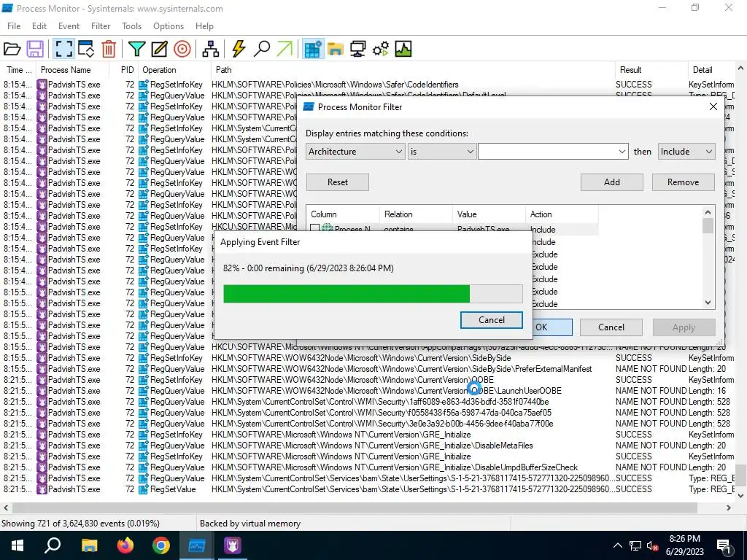Select the Include Process From Window target icon

[x=182, y=49]
